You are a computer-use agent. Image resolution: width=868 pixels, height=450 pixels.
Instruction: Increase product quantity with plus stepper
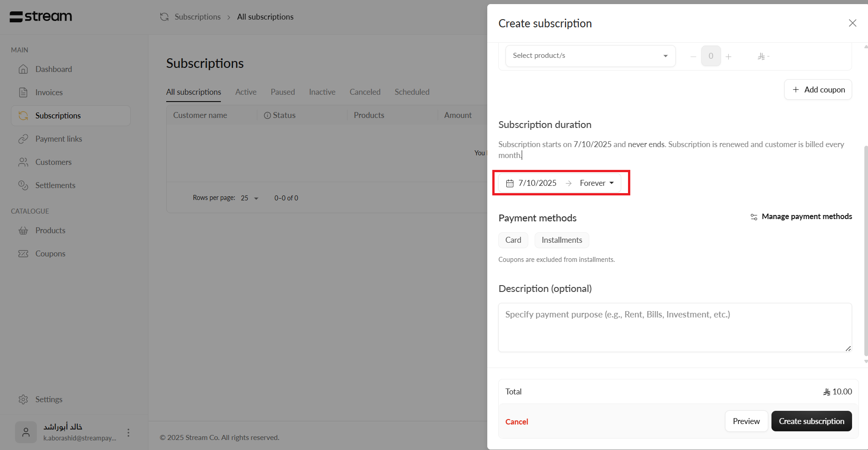729,56
